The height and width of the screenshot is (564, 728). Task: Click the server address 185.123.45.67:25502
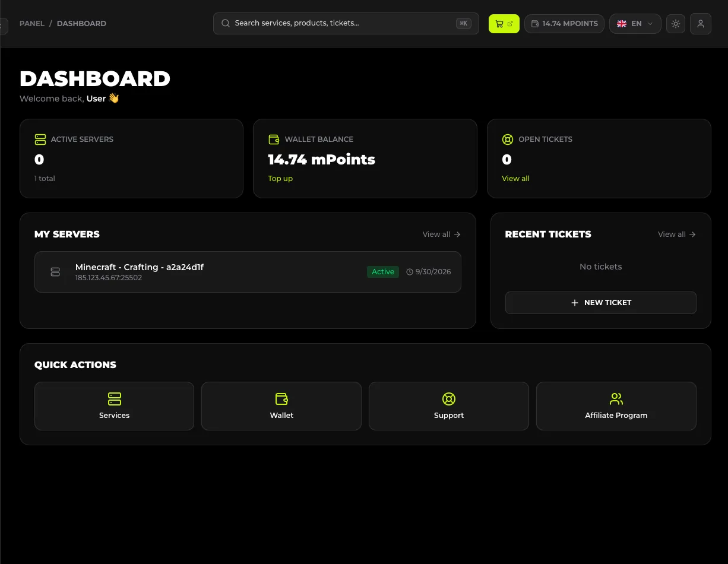click(x=109, y=278)
